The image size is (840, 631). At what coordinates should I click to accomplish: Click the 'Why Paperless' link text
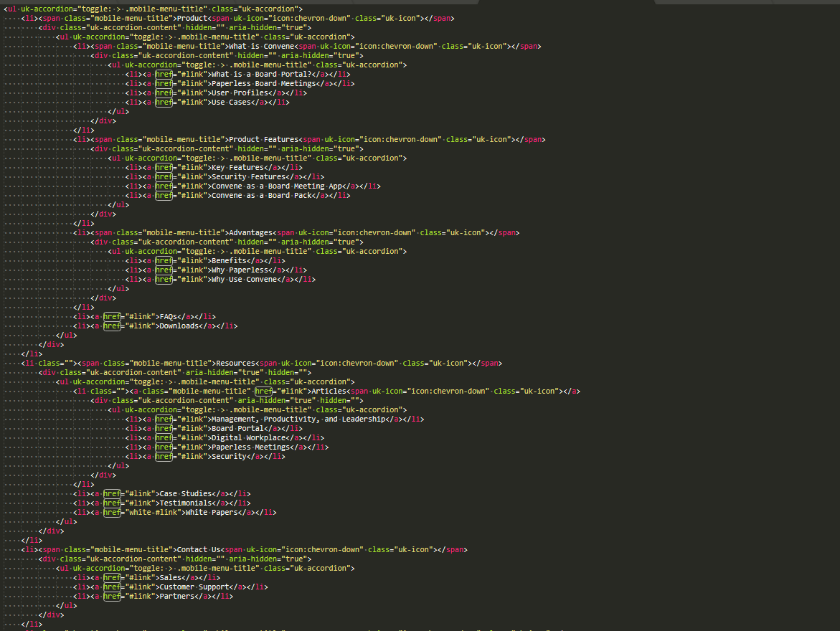240,270
